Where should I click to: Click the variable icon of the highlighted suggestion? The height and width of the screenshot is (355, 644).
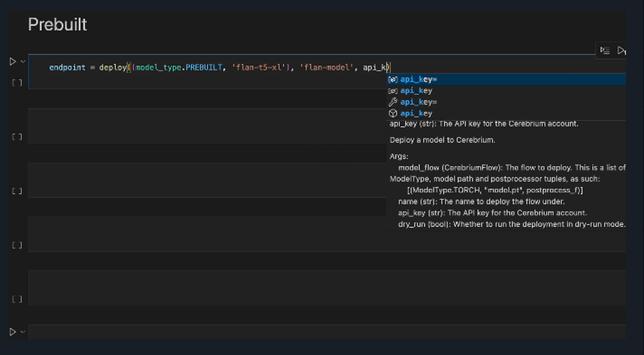[393, 79]
